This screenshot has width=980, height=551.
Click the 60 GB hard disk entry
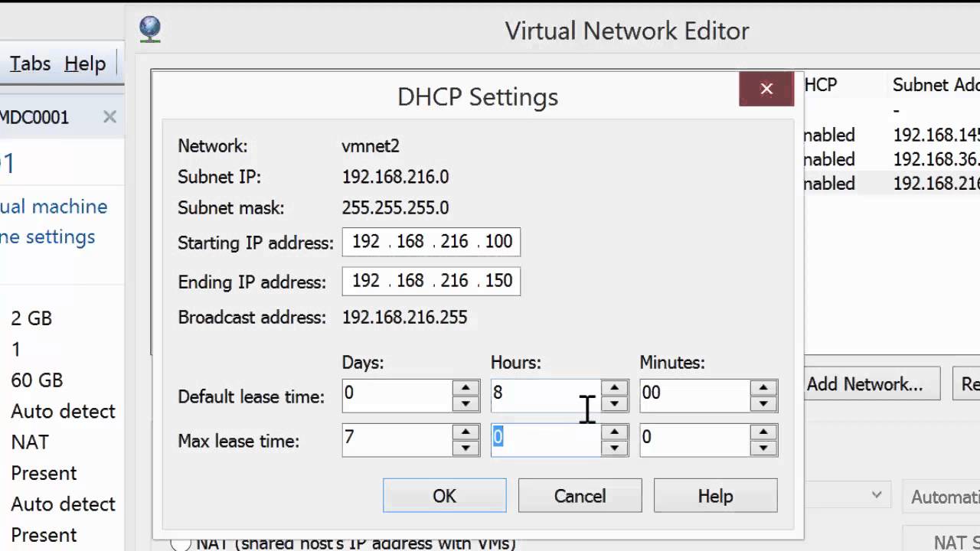37,380
